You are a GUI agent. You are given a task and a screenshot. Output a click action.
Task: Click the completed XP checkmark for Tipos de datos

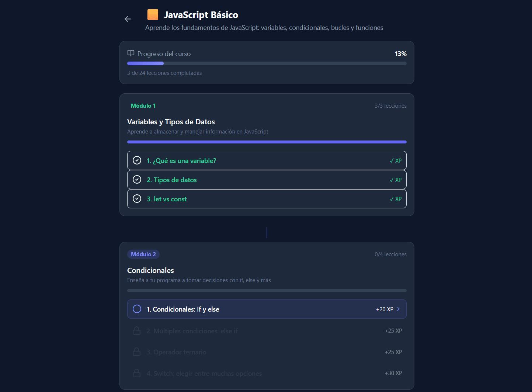(395, 180)
